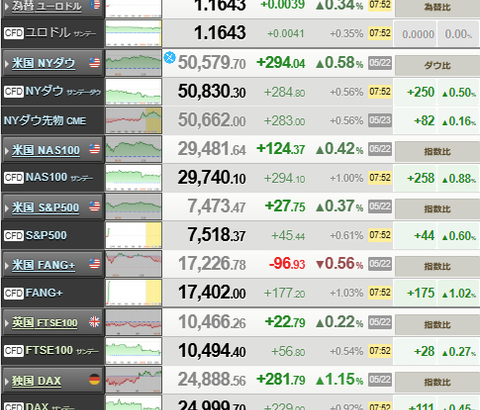480x410 pixels.
Task: Expand the 独国 DAX row arrow
Action: tap(7, 381)
